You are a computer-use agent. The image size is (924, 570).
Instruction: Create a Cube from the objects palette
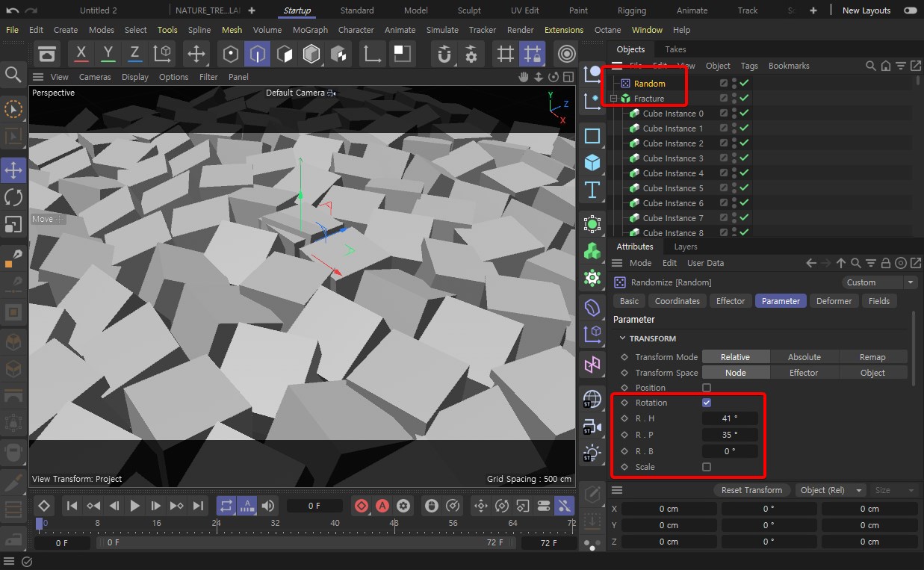click(x=592, y=163)
